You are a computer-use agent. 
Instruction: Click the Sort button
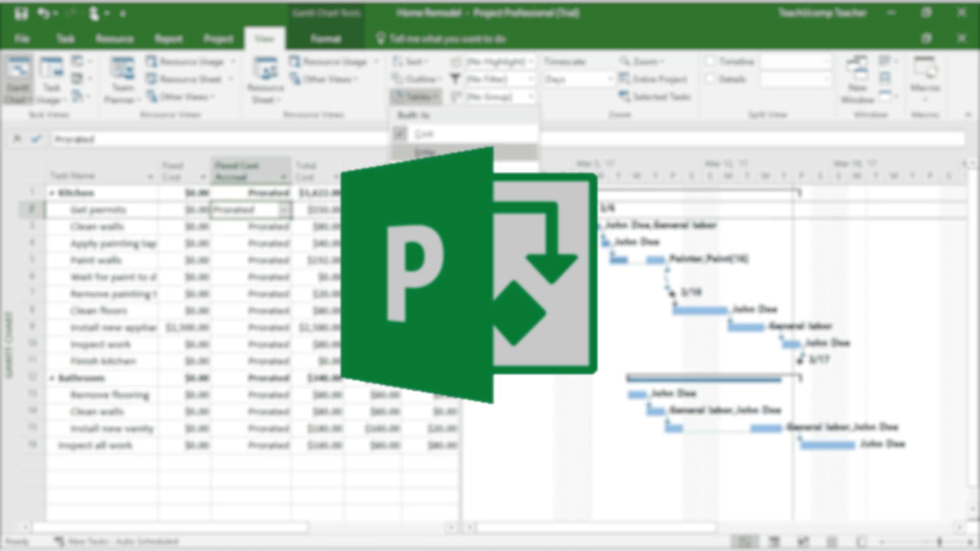pos(410,62)
